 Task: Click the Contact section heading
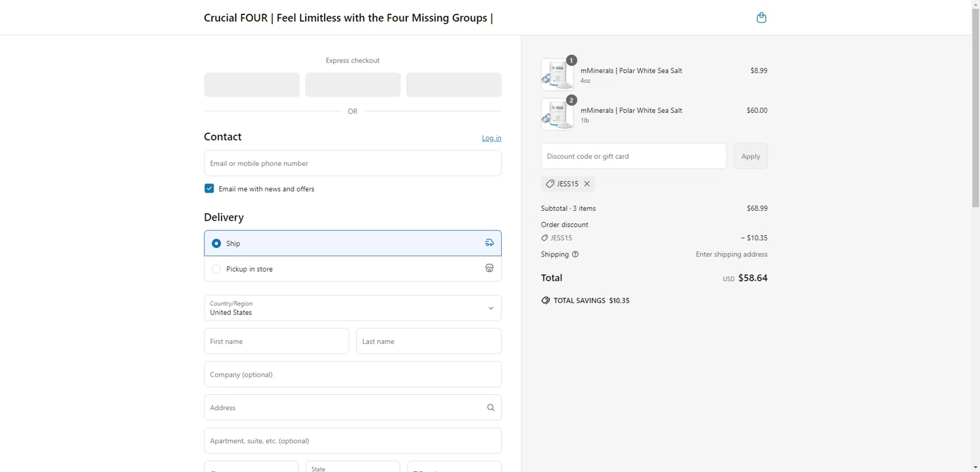click(x=223, y=137)
